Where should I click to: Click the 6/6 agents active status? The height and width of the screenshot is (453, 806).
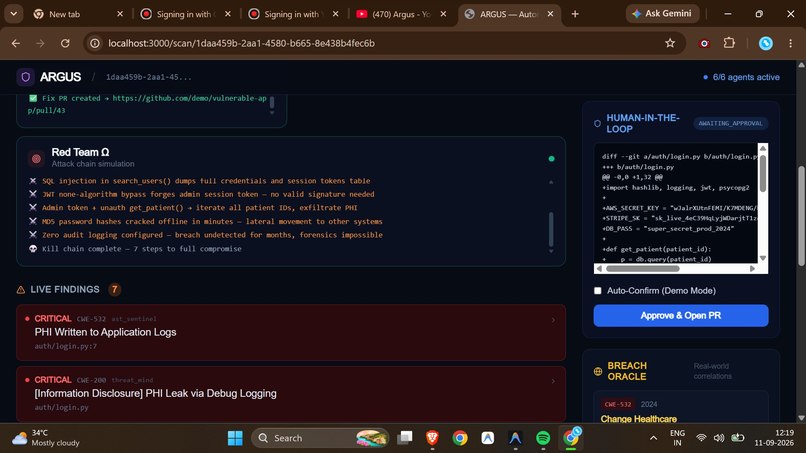click(741, 77)
